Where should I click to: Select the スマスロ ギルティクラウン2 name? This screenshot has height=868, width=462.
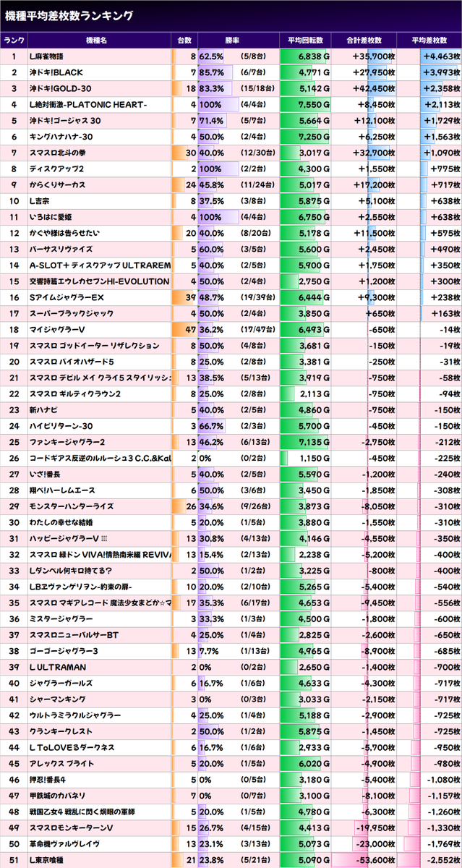74,393
